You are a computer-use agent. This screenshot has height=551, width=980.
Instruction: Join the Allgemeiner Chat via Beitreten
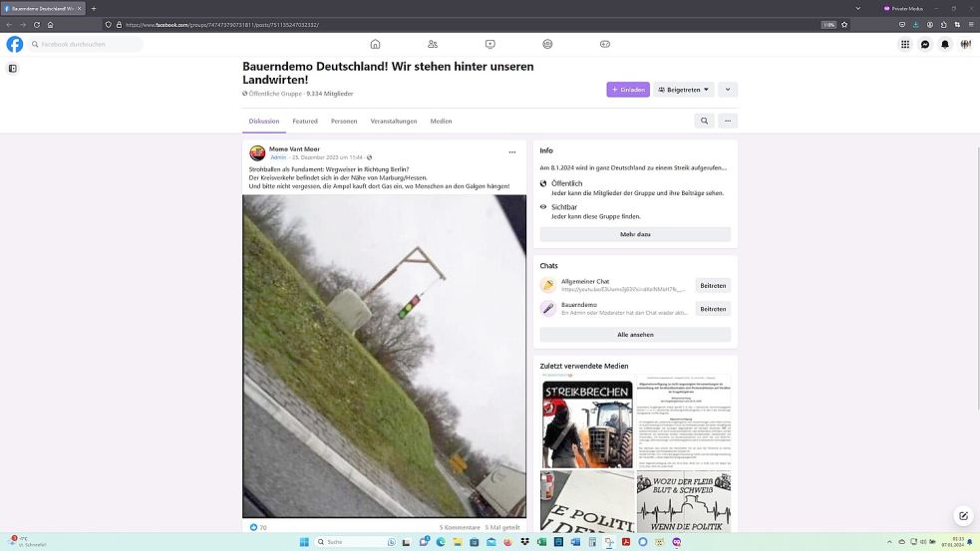(713, 286)
